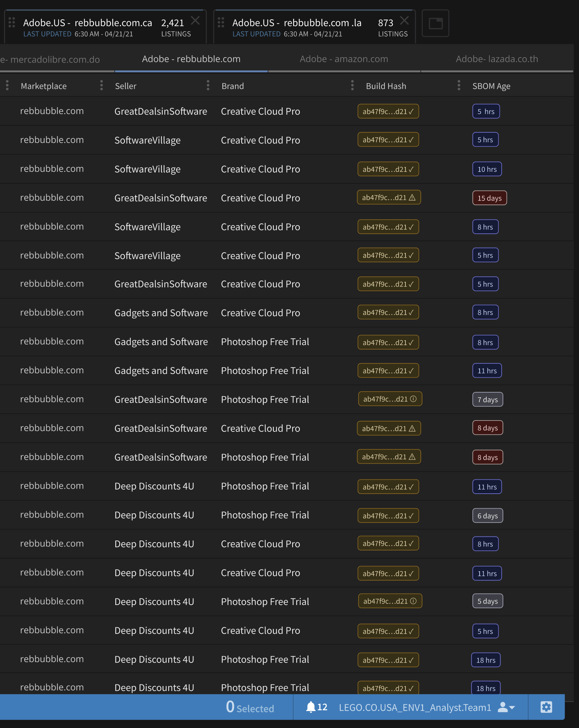Click build hash with warning in 15 days row

389,197
